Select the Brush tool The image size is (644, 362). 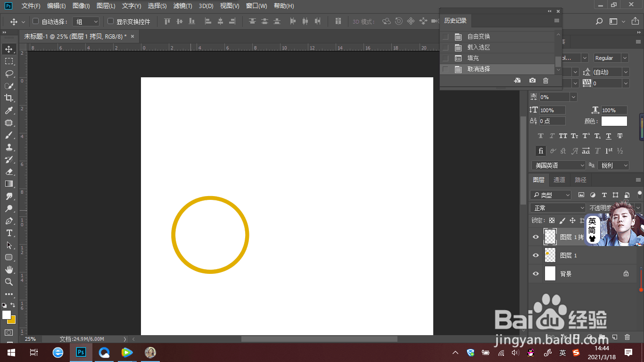pos(9,135)
